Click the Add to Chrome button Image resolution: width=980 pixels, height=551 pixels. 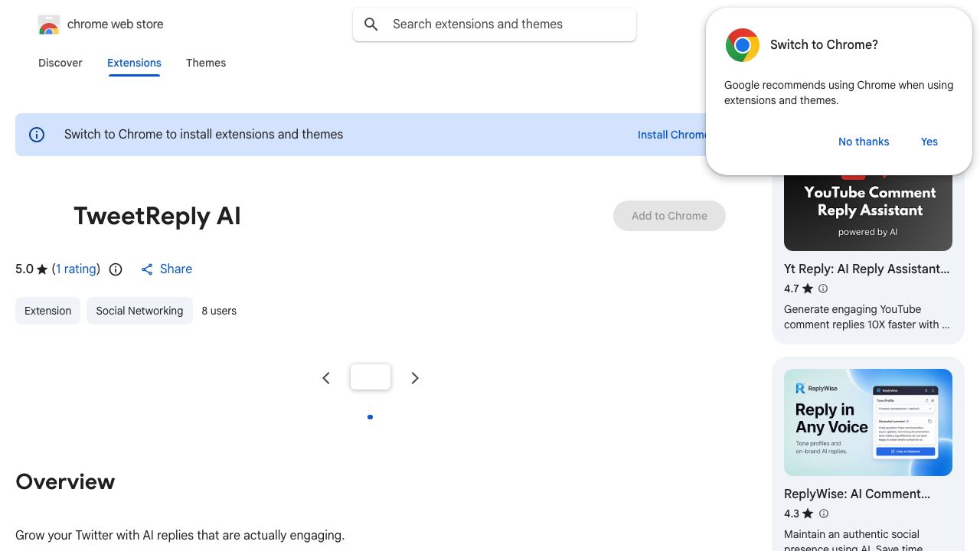click(x=669, y=216)
